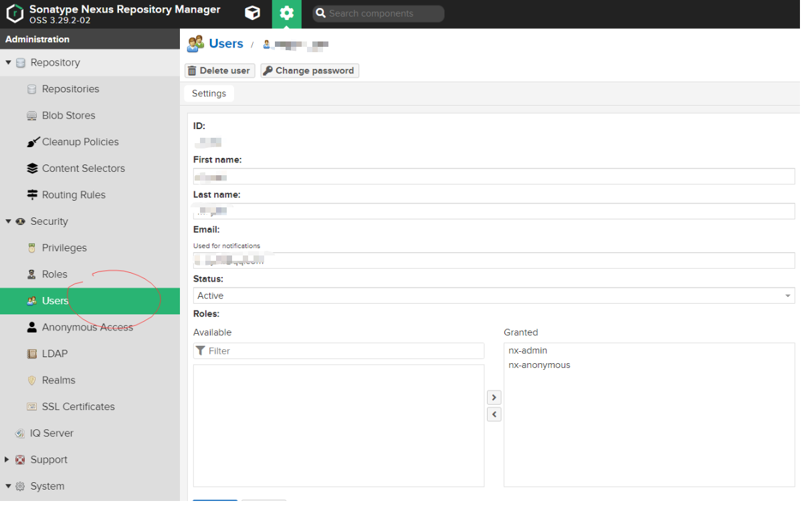Go back via Users breadcrumb link

226,43
